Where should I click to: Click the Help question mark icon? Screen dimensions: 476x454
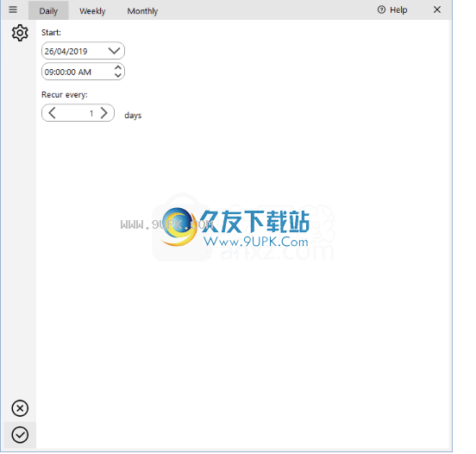381,9
